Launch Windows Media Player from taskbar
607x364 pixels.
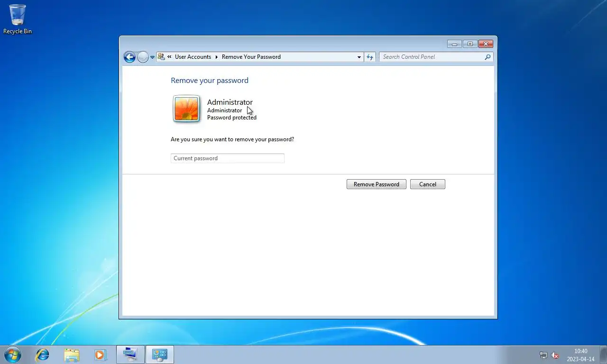tap(101, 355)
